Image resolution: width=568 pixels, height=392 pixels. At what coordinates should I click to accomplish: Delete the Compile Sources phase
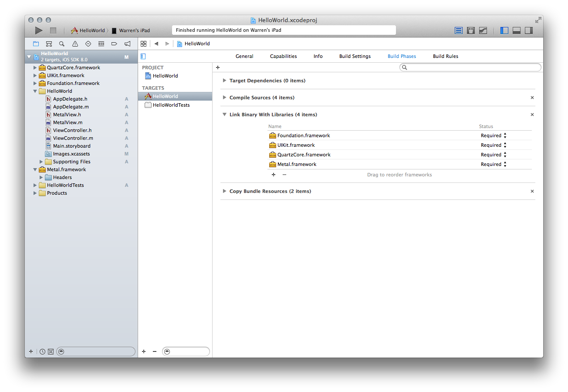pyautogui.click(x=532, y=98)
